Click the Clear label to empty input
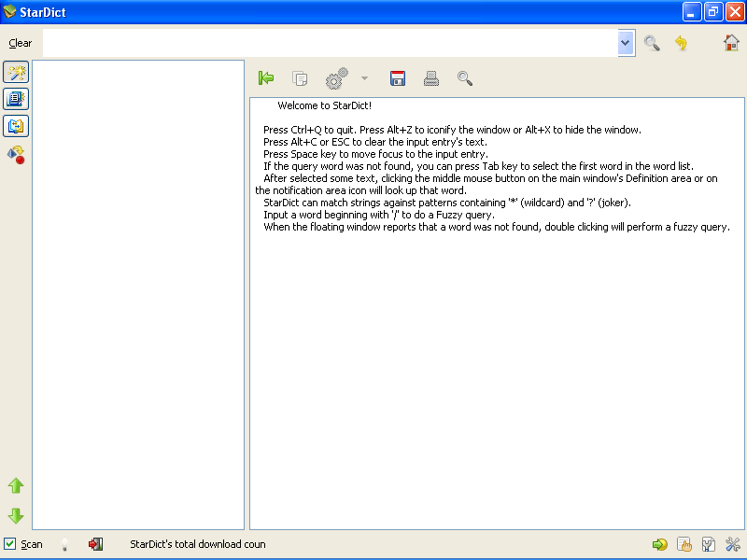The height and width of the screenshot is (560, 747). 20,43
